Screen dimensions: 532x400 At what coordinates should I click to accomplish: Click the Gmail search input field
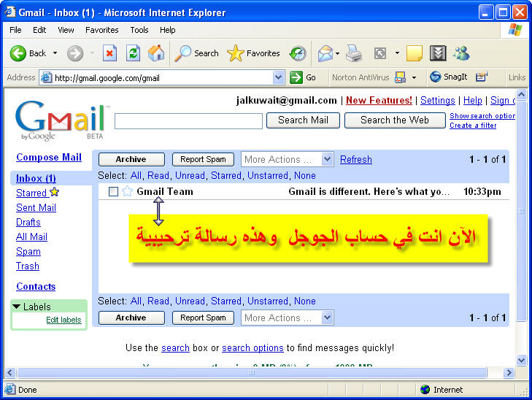[188, 121]
